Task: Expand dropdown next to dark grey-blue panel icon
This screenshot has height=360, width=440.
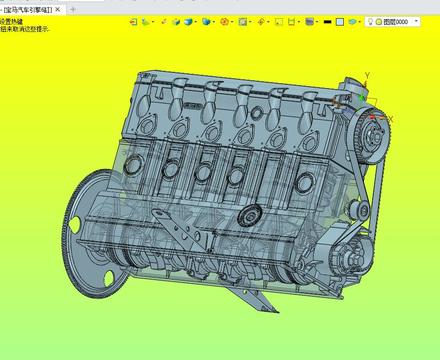Action: click(x=317, y=22)
